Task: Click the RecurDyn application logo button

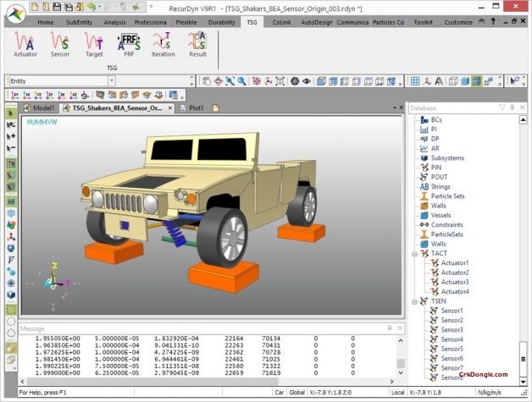Action: 16,14
